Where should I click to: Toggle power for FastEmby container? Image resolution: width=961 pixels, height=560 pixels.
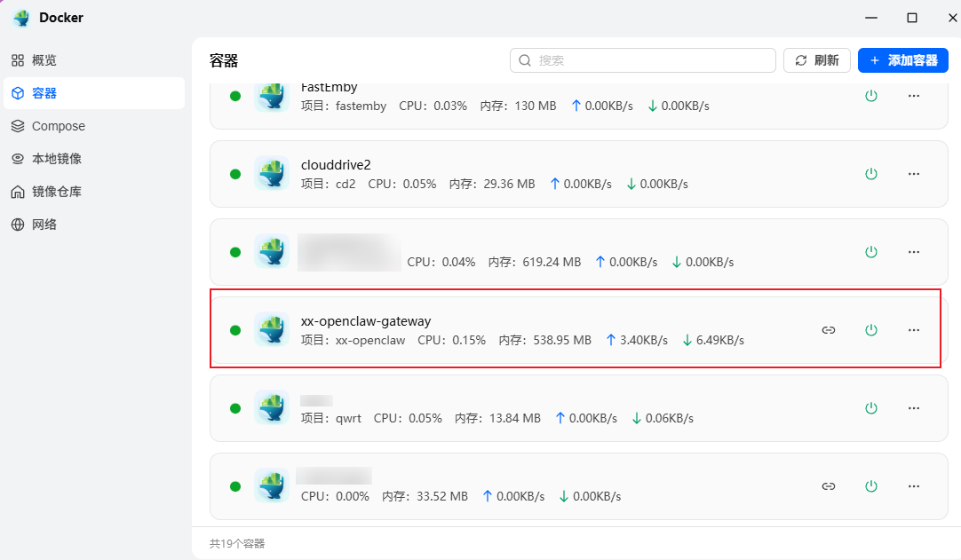(x=871, y=96)
